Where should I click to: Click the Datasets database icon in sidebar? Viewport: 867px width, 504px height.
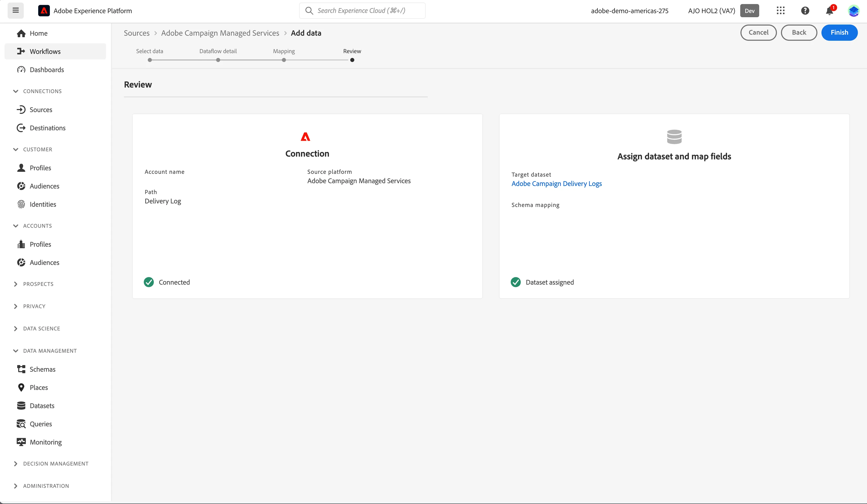(x=21, y=406)
